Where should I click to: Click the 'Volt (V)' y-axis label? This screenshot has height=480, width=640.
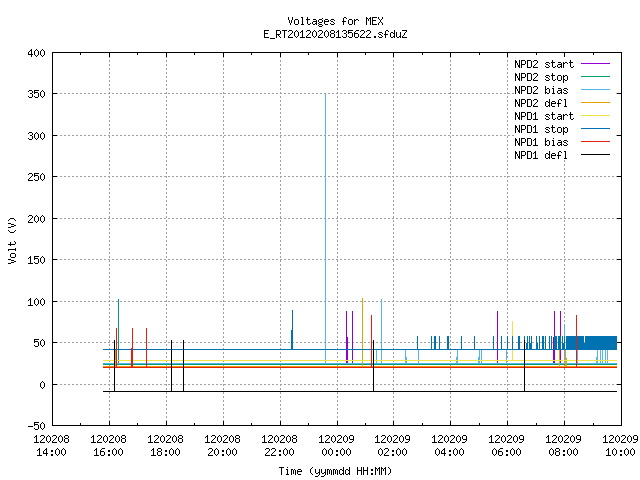point(13,240)
